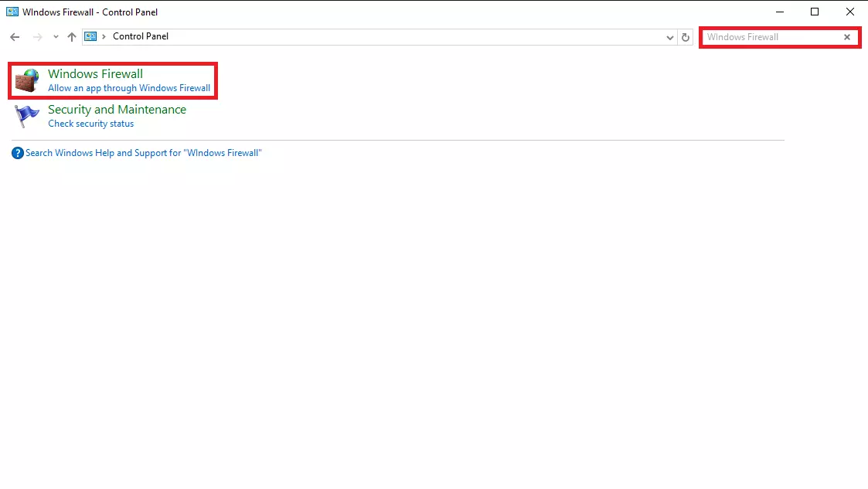Refresh the Control Panel view

[686, 37]
